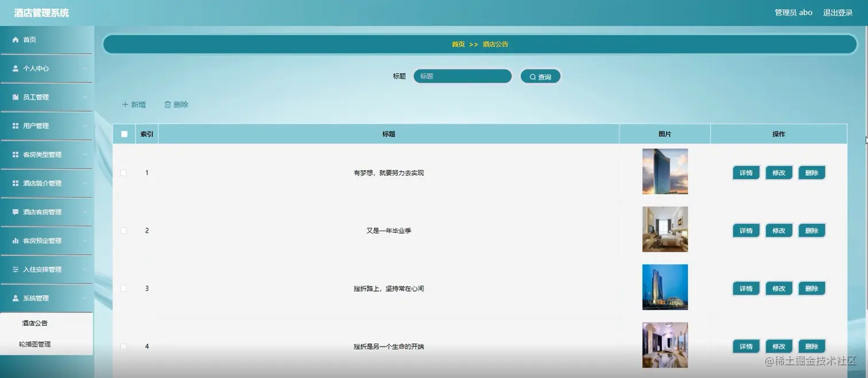Open the bedroom thumbnail in row 2

pos(665,229)
